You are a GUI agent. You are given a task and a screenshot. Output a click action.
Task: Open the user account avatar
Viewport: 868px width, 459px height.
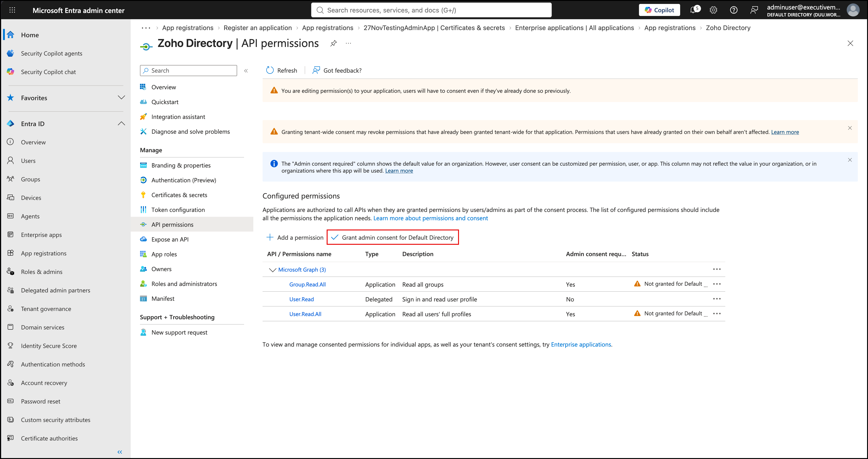tap(853, 10)
